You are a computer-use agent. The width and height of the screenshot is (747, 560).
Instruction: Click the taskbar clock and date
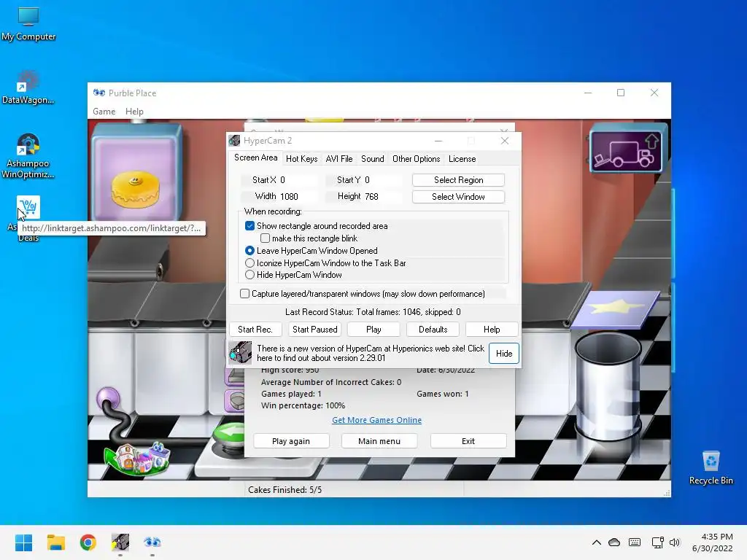tap(712, 542)
